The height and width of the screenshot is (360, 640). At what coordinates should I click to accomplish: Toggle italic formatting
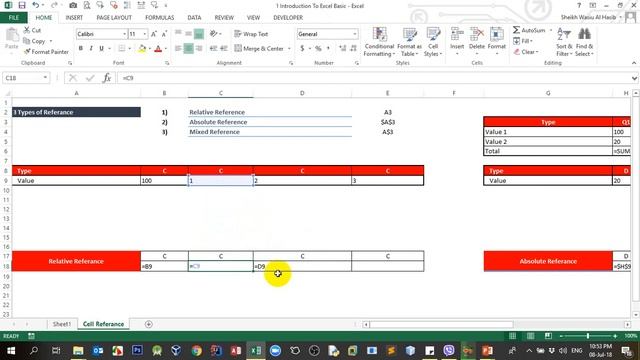pyautogui.click(x=91, y=49)
